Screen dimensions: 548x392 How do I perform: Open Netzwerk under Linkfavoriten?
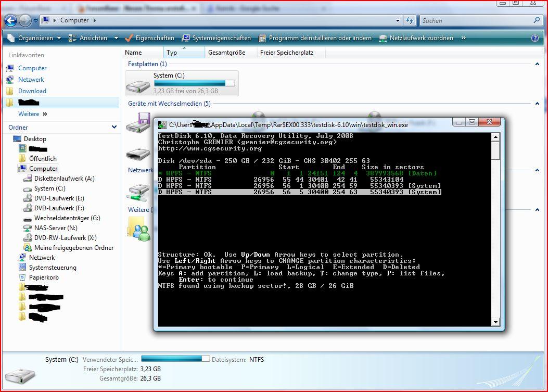[31, 80]
